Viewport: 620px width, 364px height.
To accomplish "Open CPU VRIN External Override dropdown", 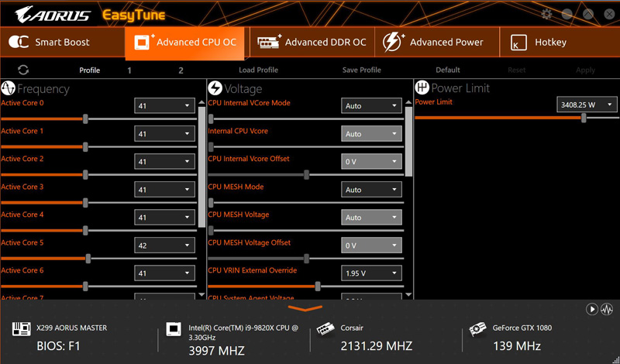I will 371,273.
